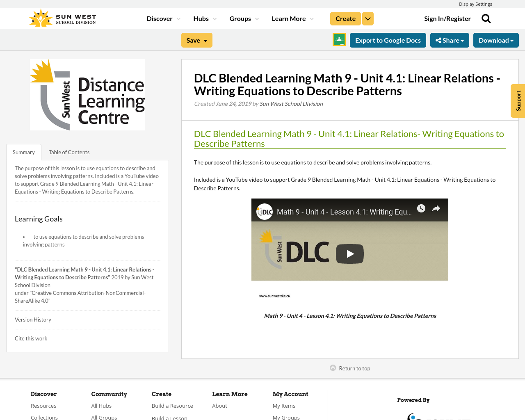Click Display Settings at top right

(x=475, y=3)
